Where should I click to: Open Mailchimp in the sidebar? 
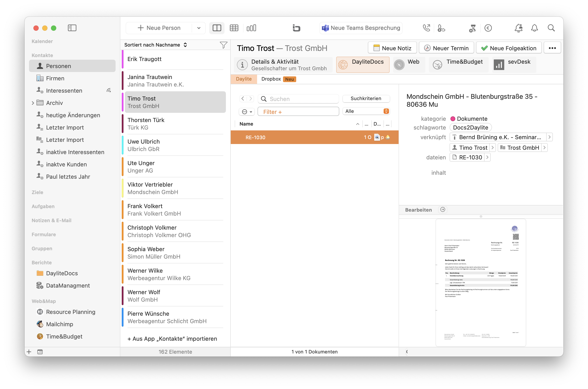[72, 324]
